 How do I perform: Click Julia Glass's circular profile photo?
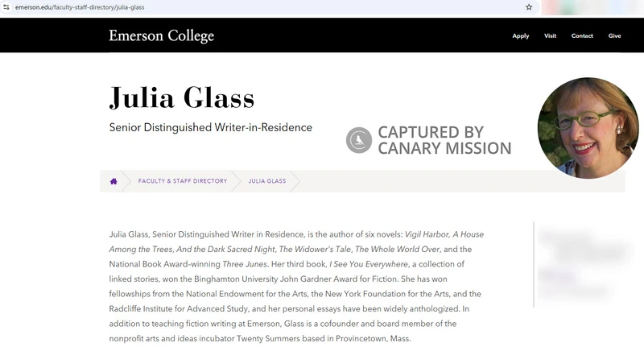point(588,128)
